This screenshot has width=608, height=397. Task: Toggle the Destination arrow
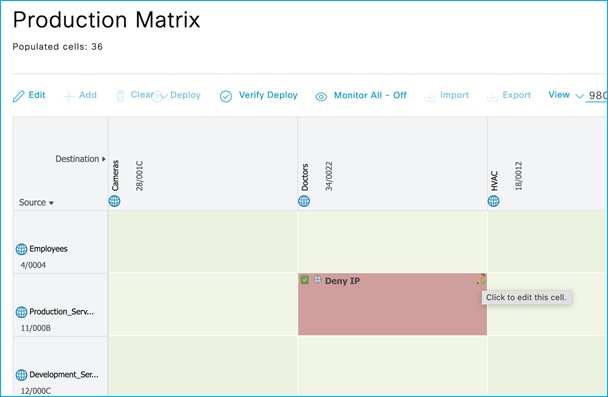click(104, 159)
